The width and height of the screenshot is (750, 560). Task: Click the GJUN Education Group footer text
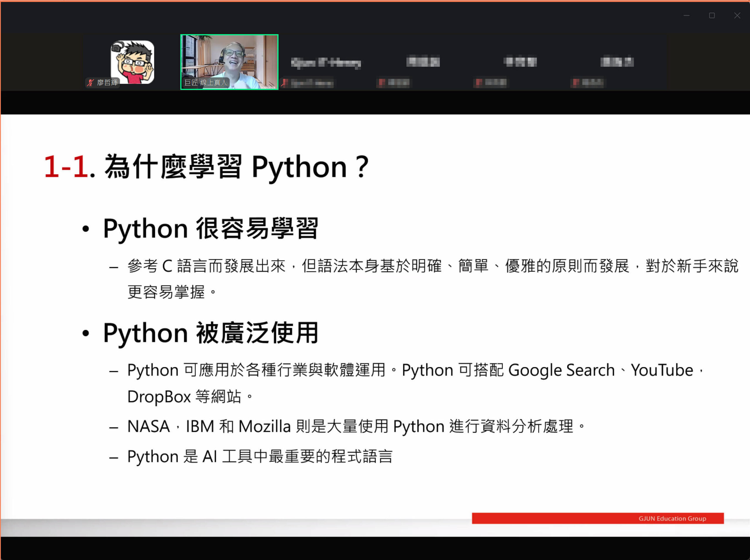[671, 519]
